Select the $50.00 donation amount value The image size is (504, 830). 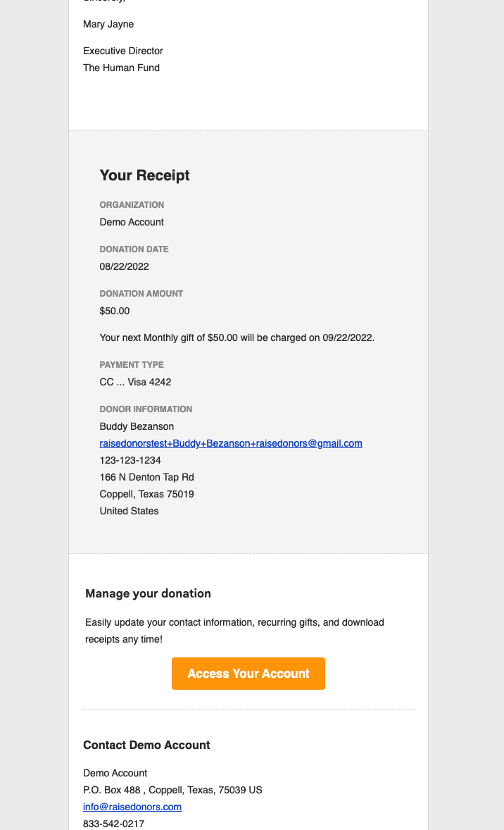click(x=115, y=311)
